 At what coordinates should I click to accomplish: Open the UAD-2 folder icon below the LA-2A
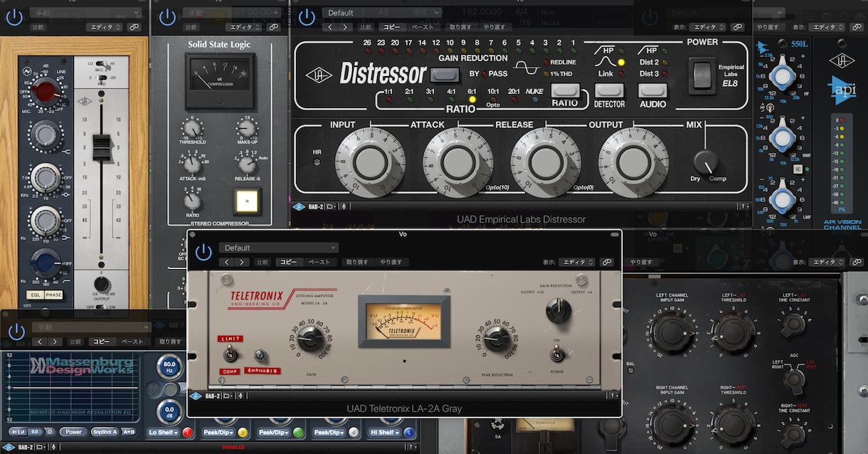click(228, 396)
